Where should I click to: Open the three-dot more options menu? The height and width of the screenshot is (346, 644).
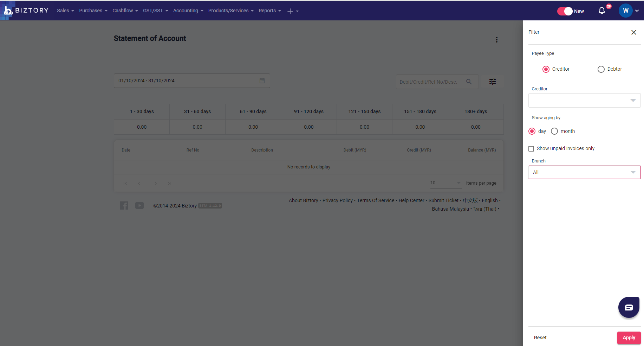[x=497, y=40]
